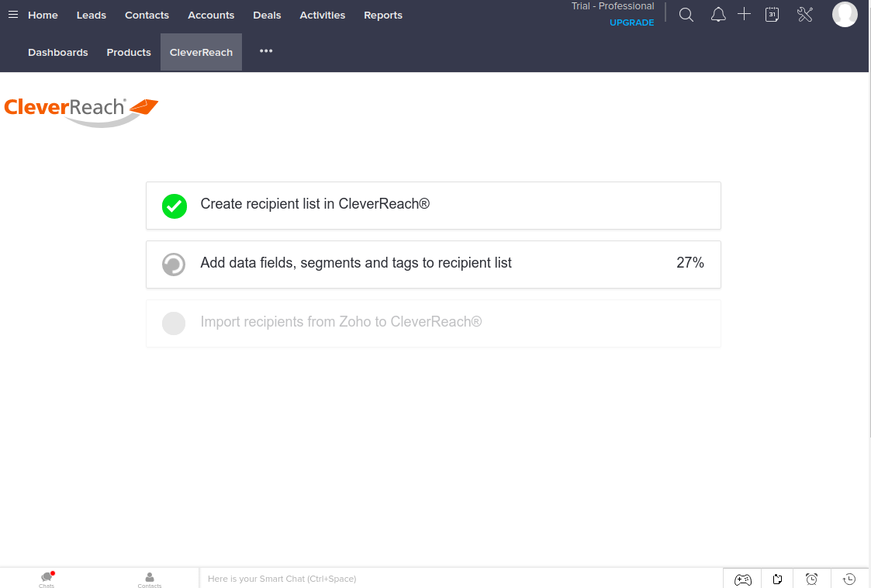The image size is (871, 588).
Task: Open the setup tools icon
Action: [x=805, y=15]
